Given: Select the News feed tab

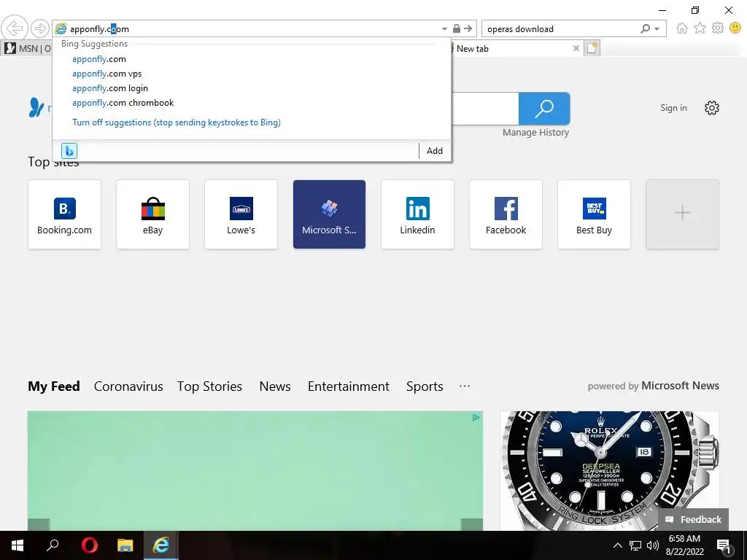Looking at the screenshot, I should 275,386.
